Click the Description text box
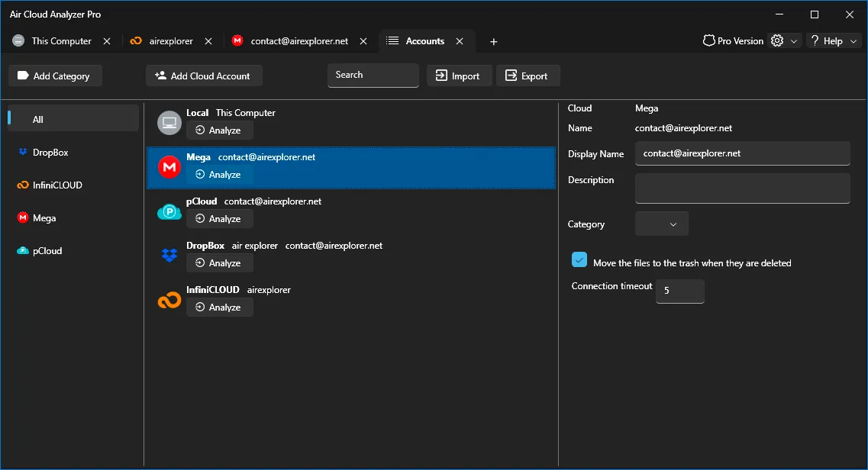The height and width of the screenshot is (470, 868). pos(742,188)
